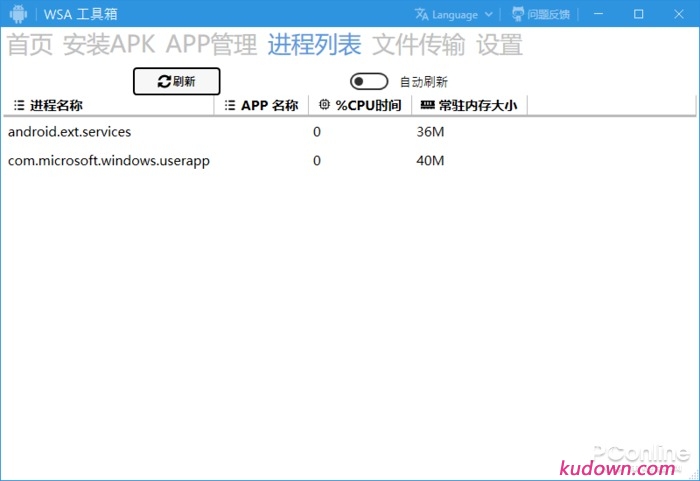The width and height of the screenshot is (700, 481).
Task: Click the GitHub cat feedback icon
Action: coord(517,14)
